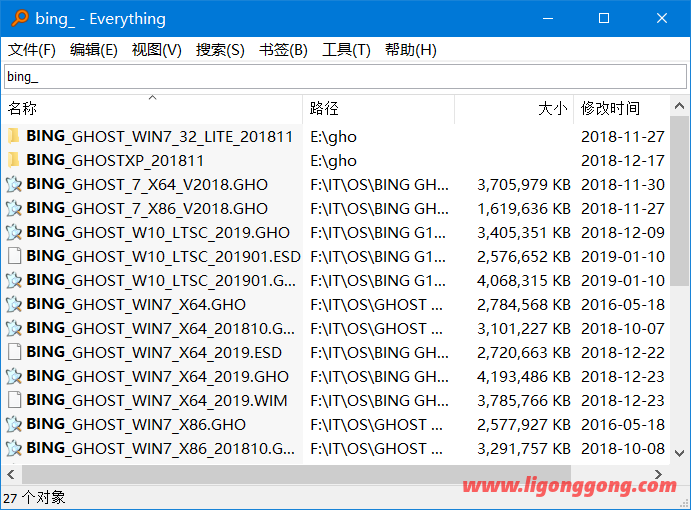Open the 书签(B) bookmarks menu

tap(283, 50)
